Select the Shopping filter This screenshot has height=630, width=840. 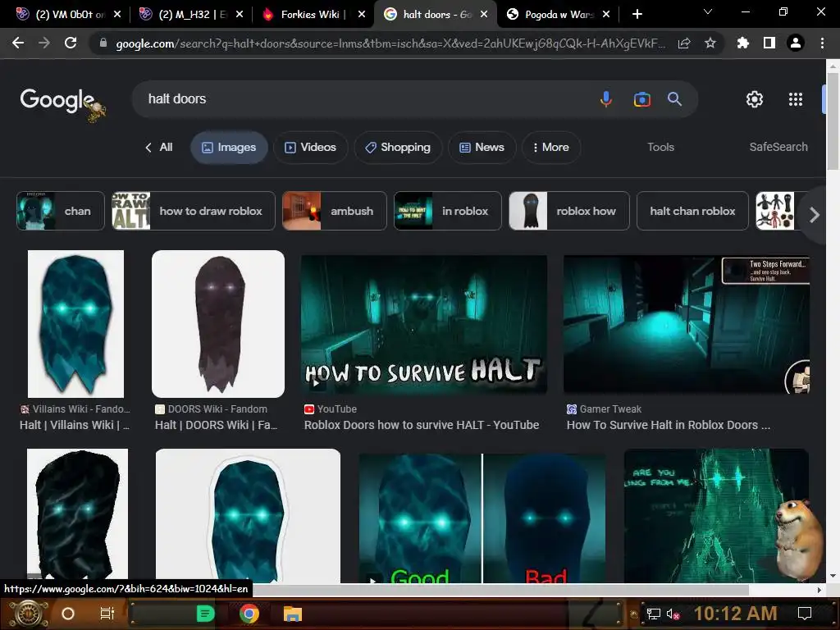[x=398, y=148]
